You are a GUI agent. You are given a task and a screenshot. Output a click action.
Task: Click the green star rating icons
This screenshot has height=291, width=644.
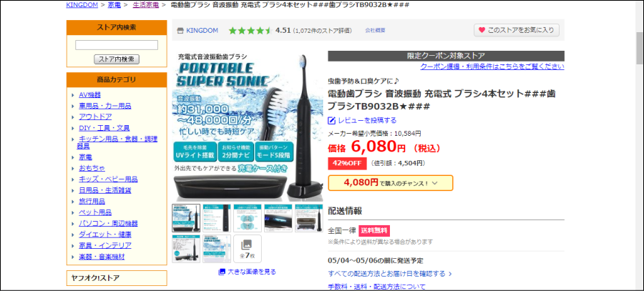click(x=250, y=30)
